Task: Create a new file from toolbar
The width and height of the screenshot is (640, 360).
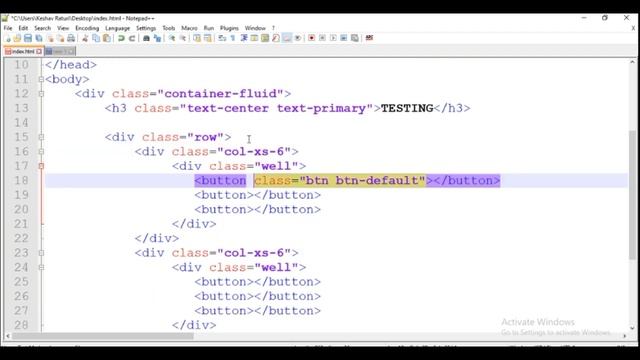Action: (7, 38)
